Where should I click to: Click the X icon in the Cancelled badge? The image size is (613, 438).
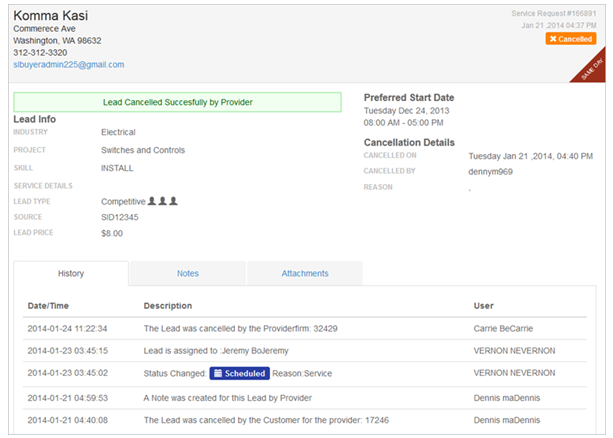pyautogui.click(x=553, y=39)
